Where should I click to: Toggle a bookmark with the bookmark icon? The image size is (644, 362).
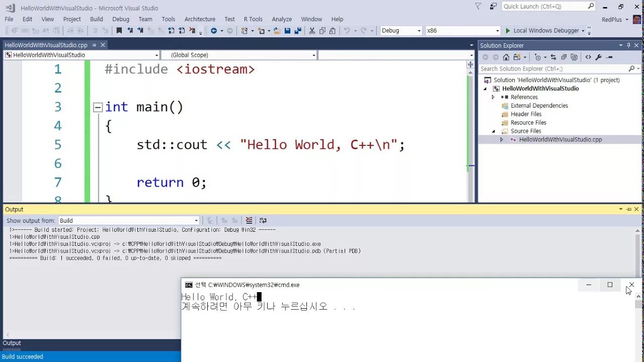pos(119,31)
